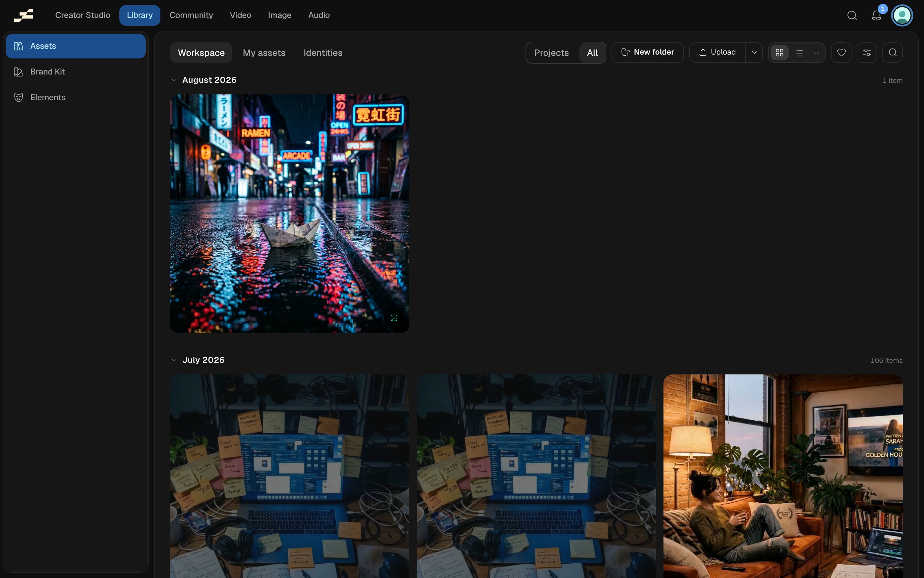Switch to the My assets tab
Image resolution: width=924 pixels, height=578 pixels.
pos(264,53)
